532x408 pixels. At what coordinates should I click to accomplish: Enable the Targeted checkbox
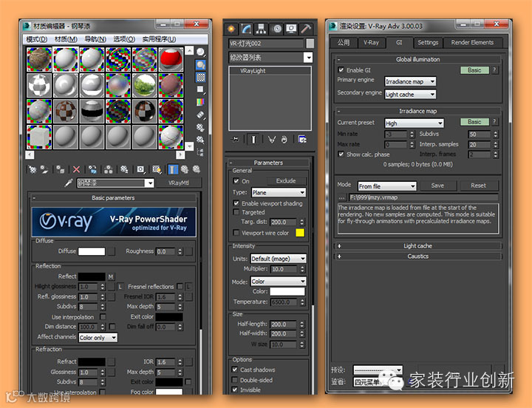click(236, 212)
